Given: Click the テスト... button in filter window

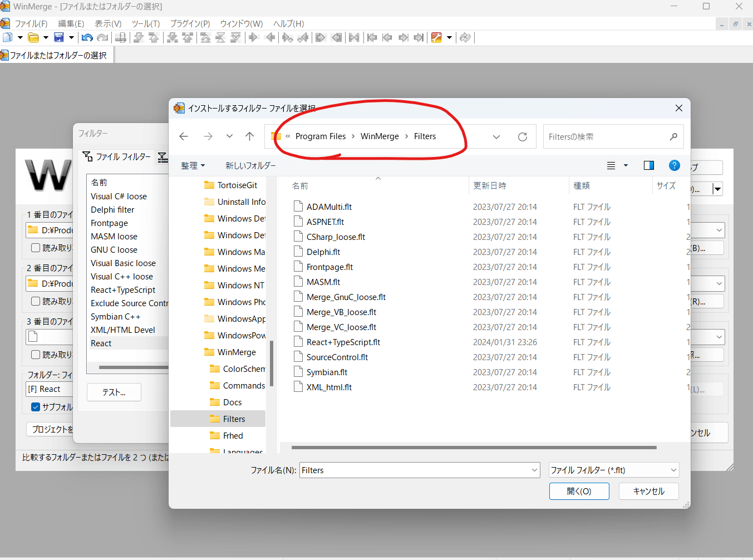Looking at the screenshot, I should [114, 392].
